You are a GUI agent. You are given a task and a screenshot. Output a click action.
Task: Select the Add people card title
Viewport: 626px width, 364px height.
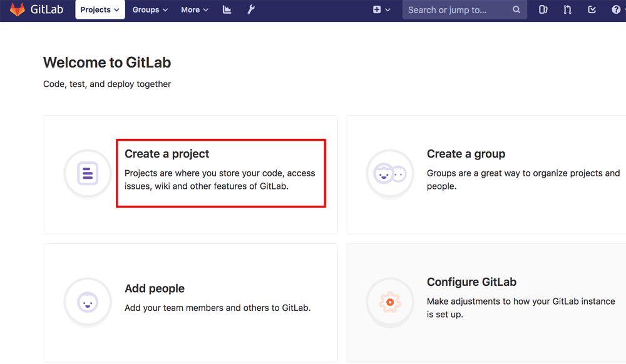(x=155, y=288)
